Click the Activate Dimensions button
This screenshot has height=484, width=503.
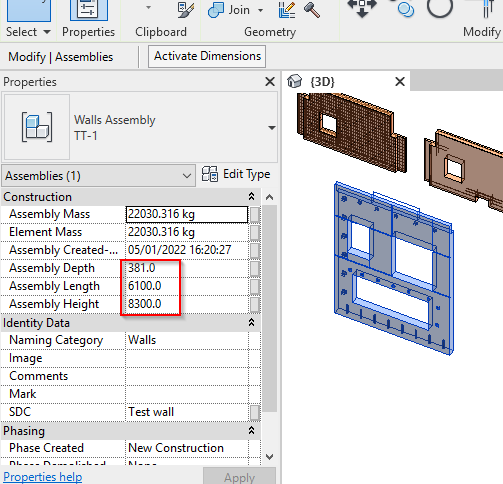coord(207,56)
